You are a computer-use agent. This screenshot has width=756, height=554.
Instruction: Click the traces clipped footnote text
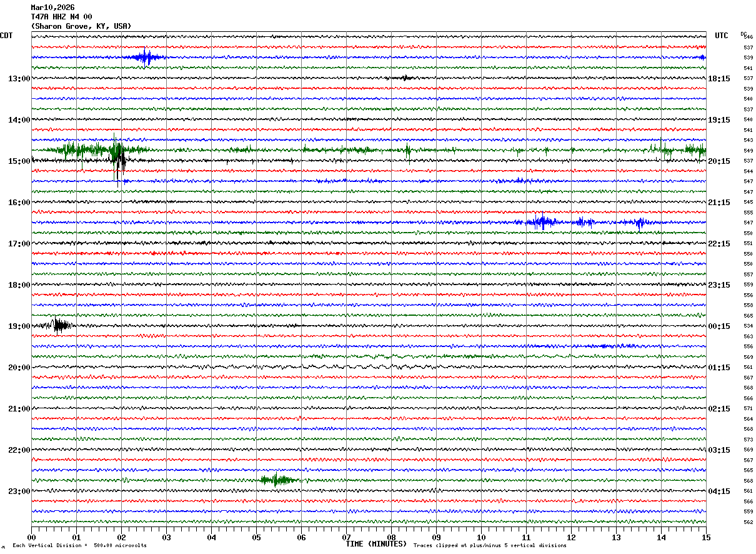490,546
